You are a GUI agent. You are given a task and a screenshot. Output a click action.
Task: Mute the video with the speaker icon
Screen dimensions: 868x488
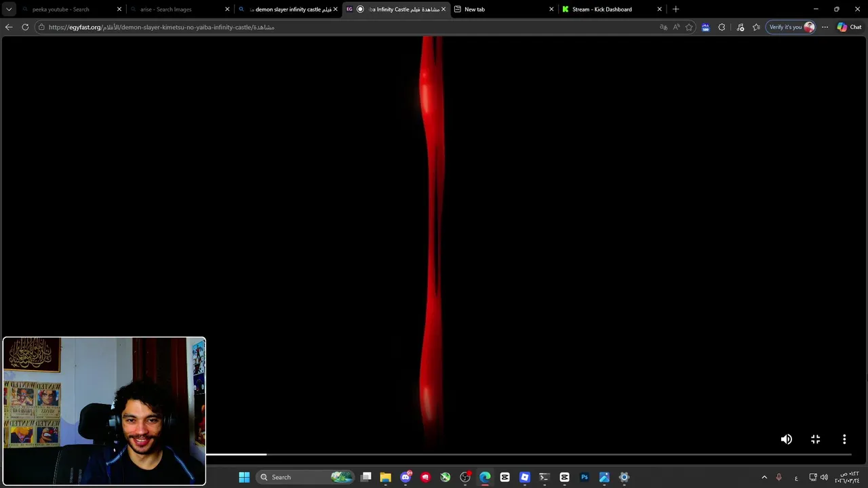click(786, 439)
